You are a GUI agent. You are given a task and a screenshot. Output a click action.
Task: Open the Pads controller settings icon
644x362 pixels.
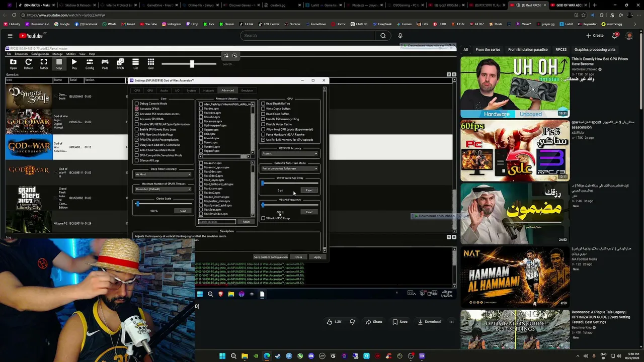click(105, 64)
